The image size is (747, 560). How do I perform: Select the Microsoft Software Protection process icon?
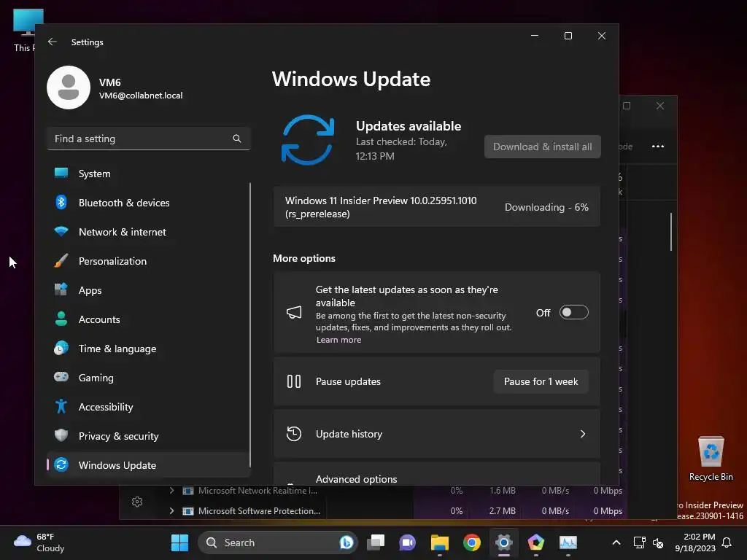coord(188,511)
